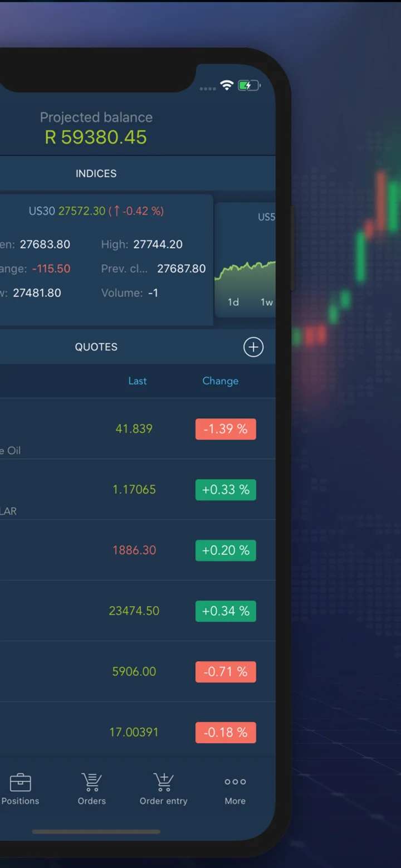Tap the 27683.80 open value
Viewport: 401px width, 868px height.
pos(45,245)
